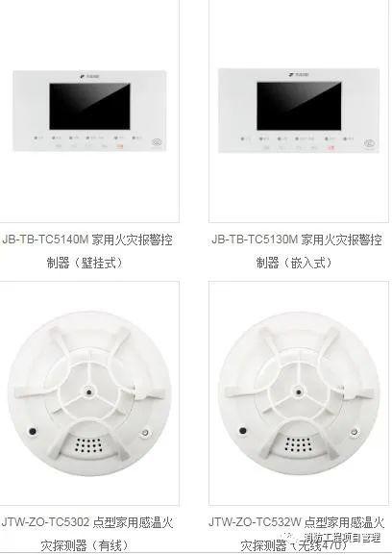Click the black screen of the TC5140M controller

[89, 106]
